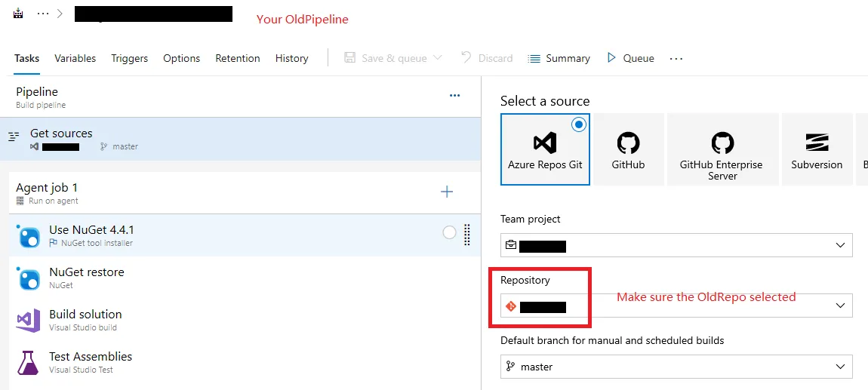
Task: Choose GitHub as source
Action: 628,149
